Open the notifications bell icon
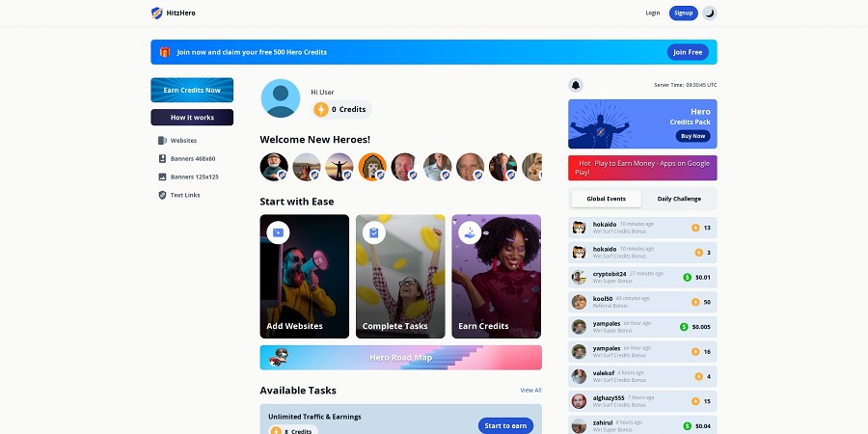The height and width of the screenshot is (434, 868). [576, 85]
